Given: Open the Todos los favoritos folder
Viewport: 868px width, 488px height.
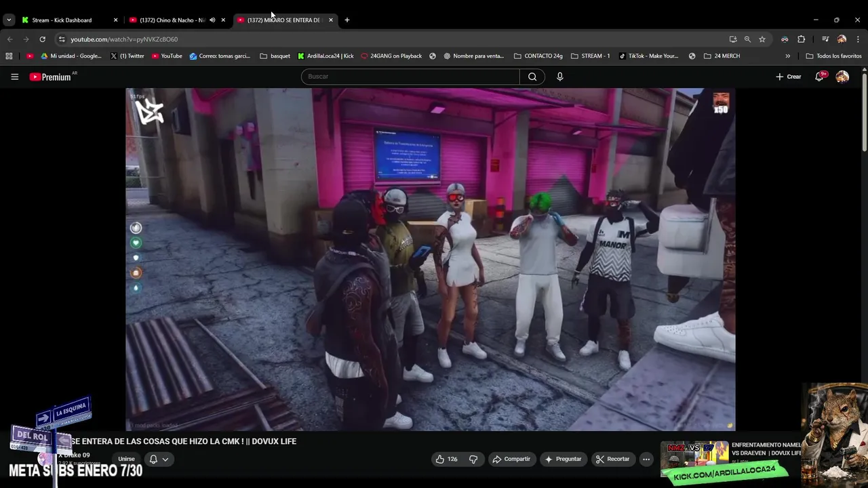Looking at the screenshot, I should click(833, 56).
